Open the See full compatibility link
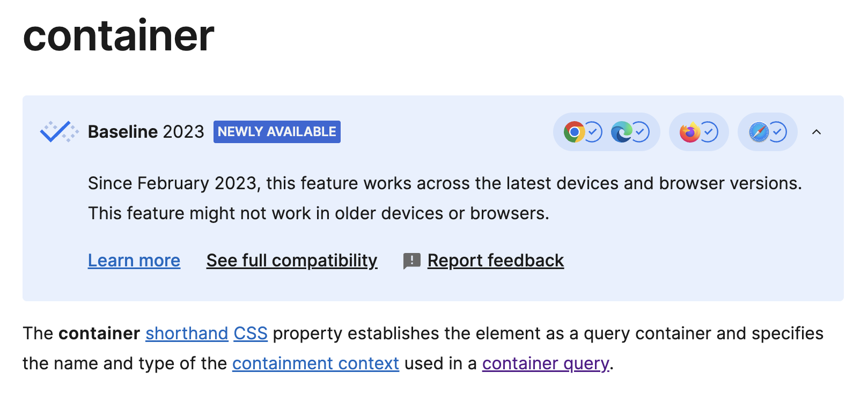 click(x=291, y=260)
